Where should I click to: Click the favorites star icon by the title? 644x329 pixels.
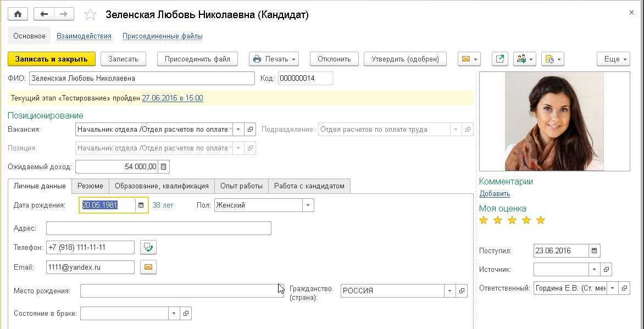[x=90, y=15]
